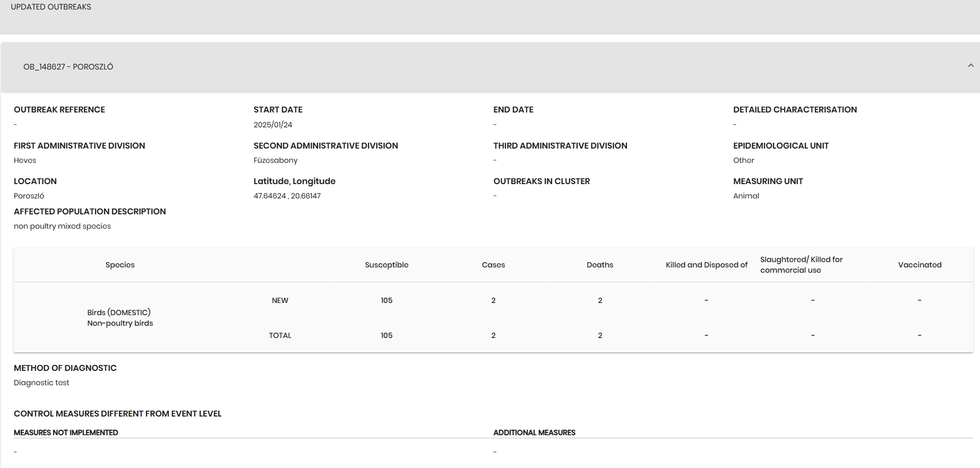Click the NEW row label

(x=280, y=300)
